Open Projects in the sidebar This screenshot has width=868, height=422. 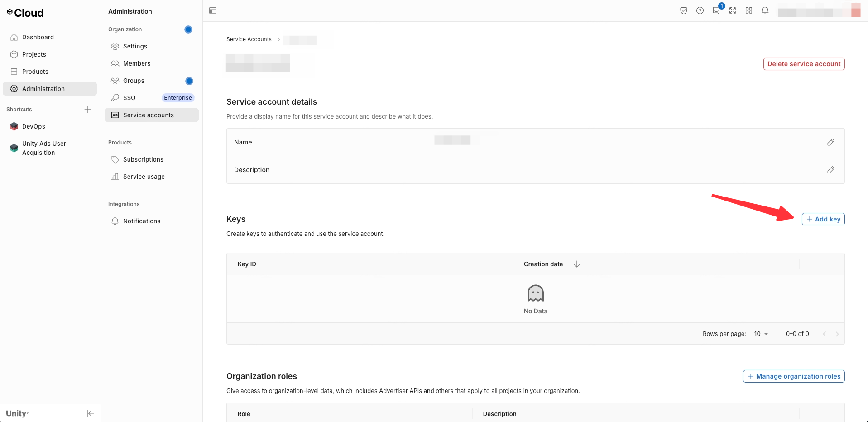(x=50, y=54)
